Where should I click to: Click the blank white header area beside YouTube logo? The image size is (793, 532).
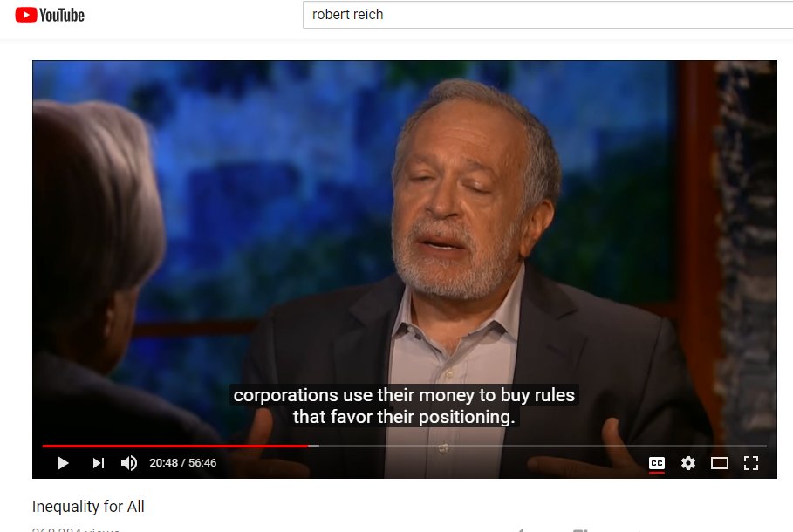pyautogui.click(x=192, y=15)
